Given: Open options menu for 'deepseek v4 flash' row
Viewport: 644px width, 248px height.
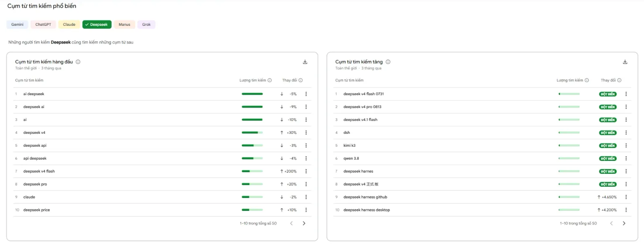Looking at the screenshot, I should click(306, 171).
